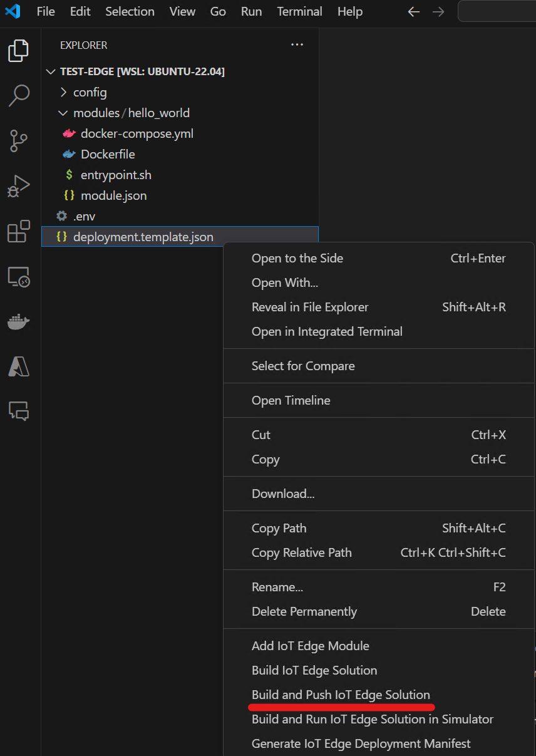
Task: Open the Explorer view icon
Action: click(19, 51)
